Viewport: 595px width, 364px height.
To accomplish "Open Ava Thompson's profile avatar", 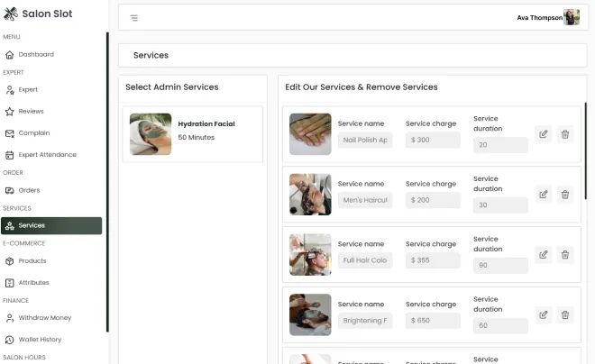I will (572, 17).
